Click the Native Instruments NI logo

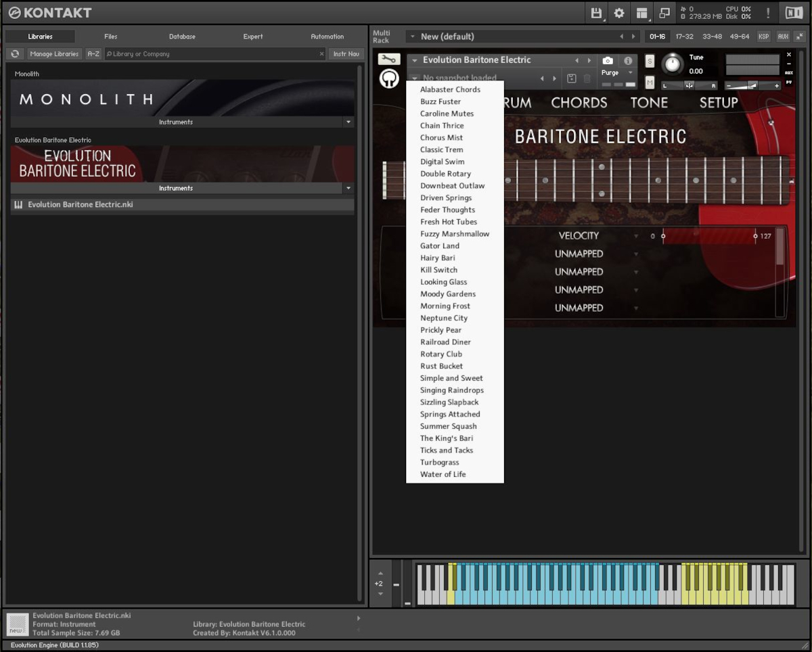click(793, 13)
